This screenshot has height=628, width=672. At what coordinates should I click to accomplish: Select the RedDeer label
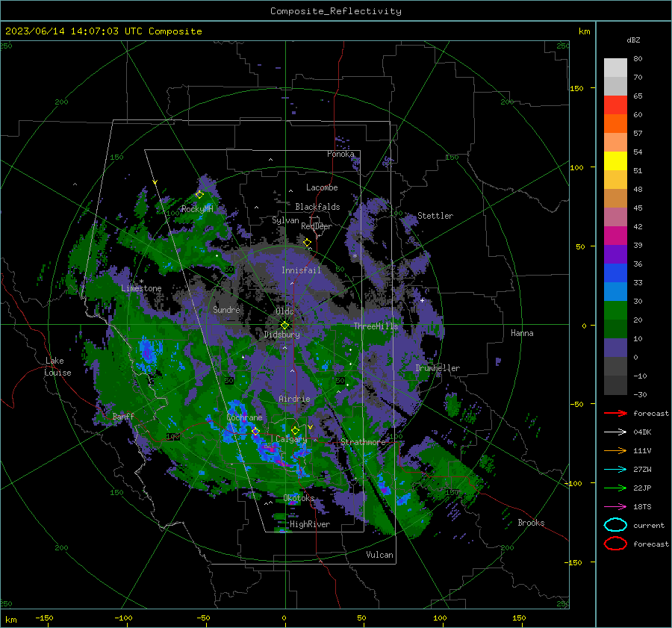(317, 226)
